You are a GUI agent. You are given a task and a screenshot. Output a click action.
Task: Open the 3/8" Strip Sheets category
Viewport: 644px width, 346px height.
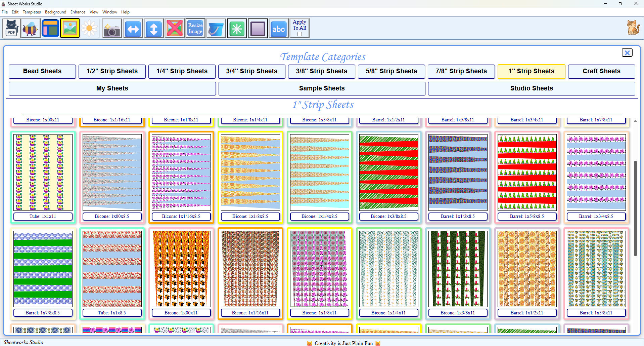[x=321, y=71]
